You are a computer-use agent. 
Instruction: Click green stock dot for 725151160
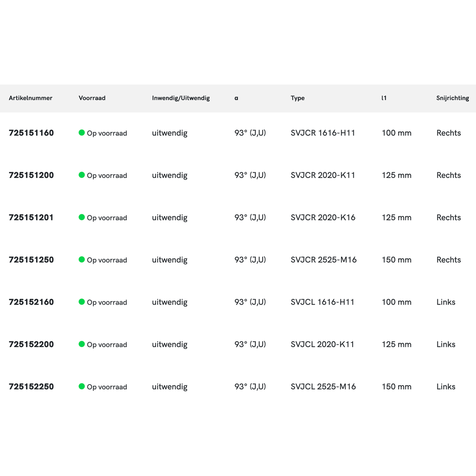coord(82,133)
